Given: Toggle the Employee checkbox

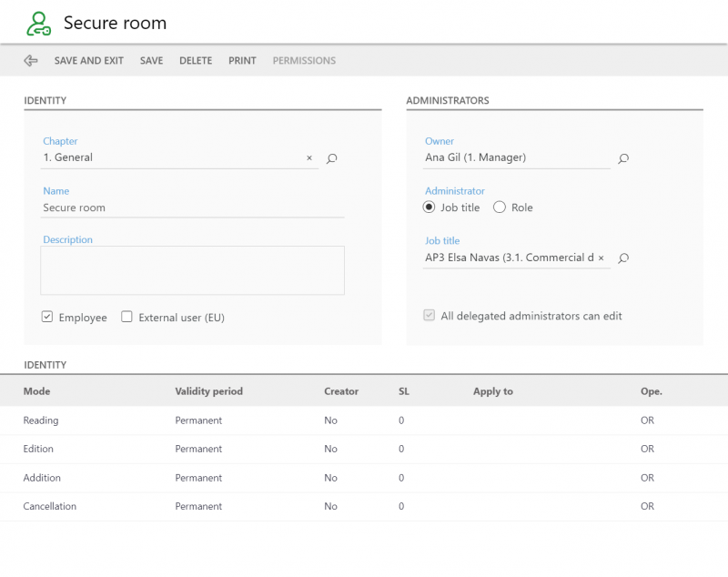Looking at the screenshot, I should point(47,317).
